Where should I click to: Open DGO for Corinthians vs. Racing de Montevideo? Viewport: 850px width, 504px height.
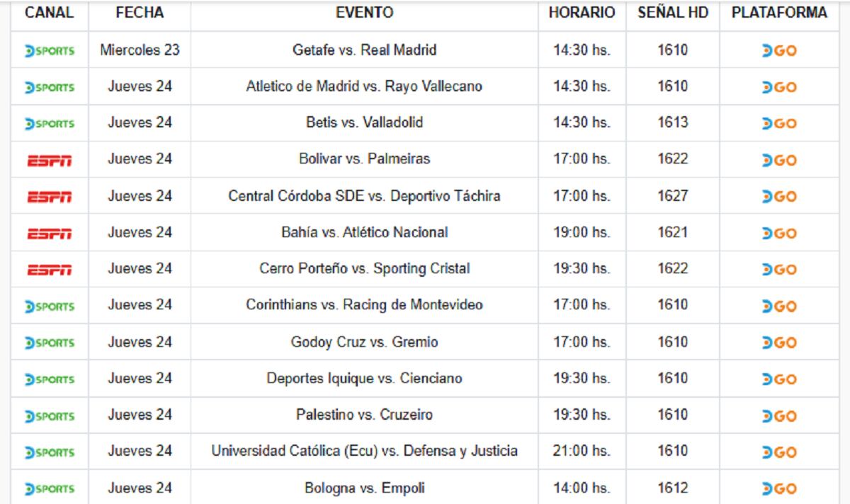[x=779, y=307]
